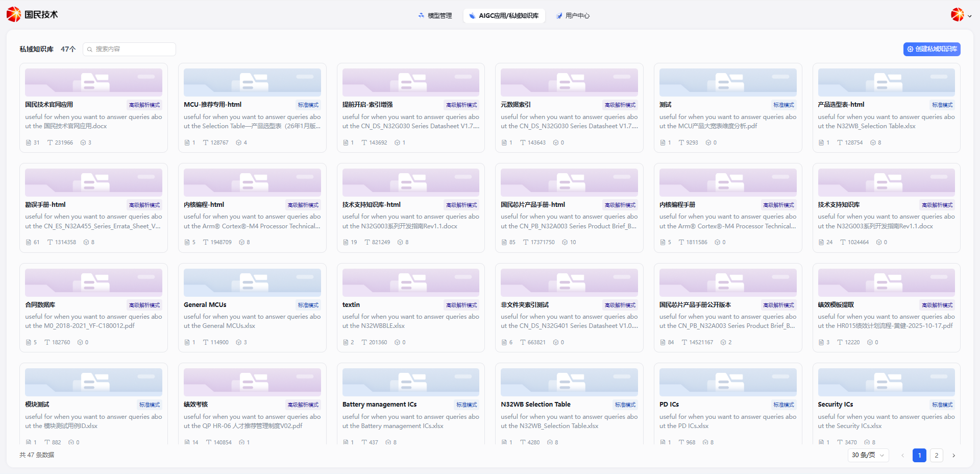Click app count icon on 内核编程-html card

[241, 242]
